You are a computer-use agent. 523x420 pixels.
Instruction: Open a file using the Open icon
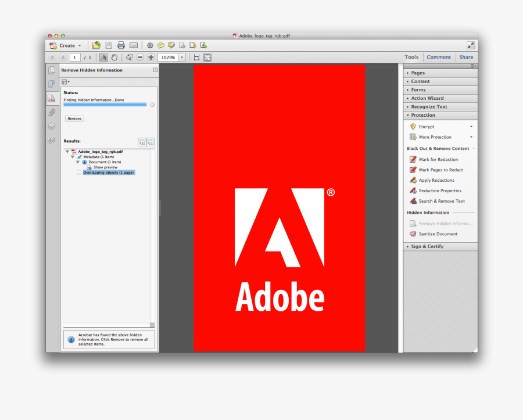tap(96, 45)
